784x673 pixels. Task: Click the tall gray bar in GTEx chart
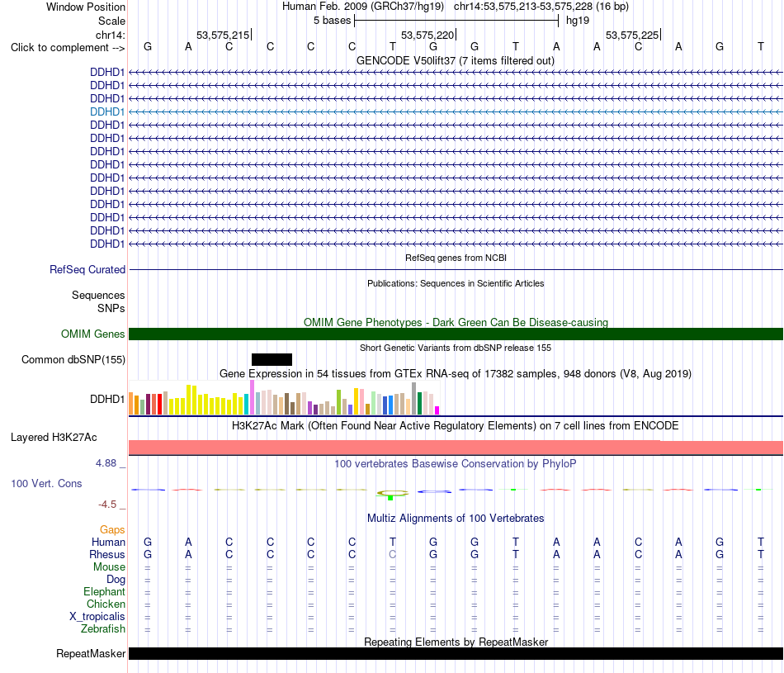click(x=414, y=398)
